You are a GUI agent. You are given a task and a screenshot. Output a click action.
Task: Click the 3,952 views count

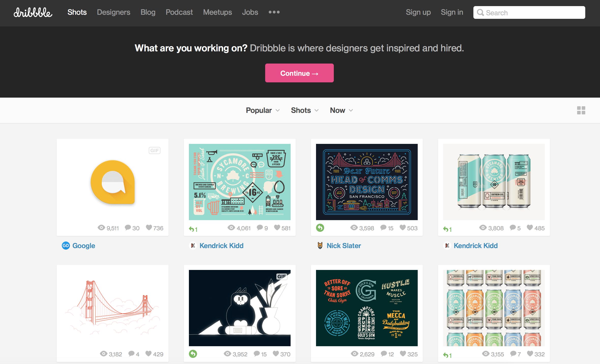(240, 354)
